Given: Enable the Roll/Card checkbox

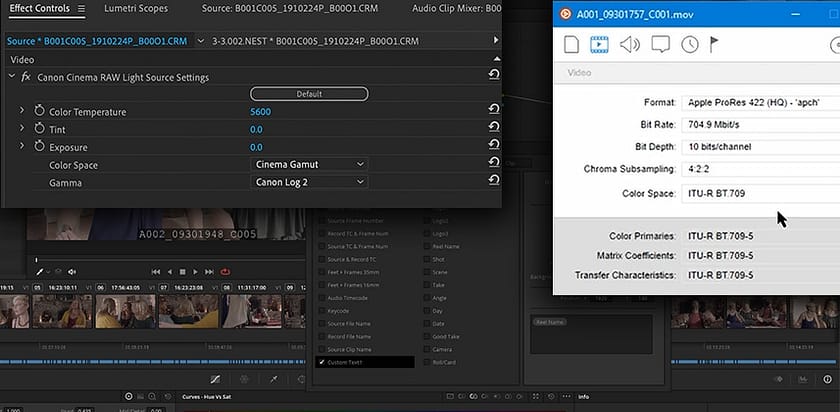Looking at the screenshot, I should click(x=426, y=362).
